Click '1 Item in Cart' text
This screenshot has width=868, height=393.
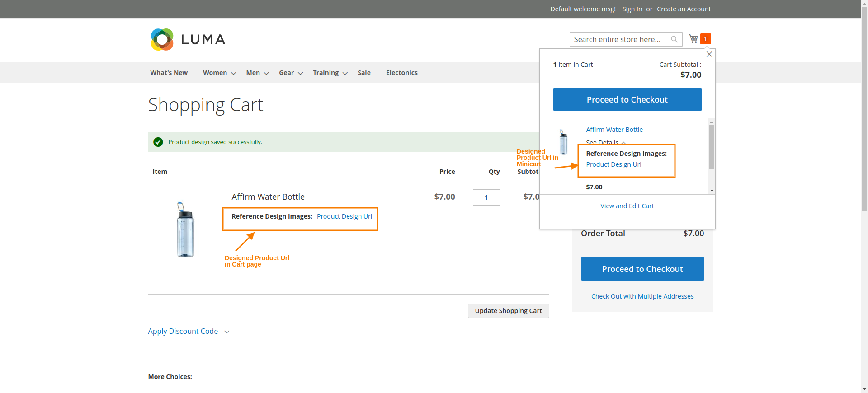point(573,65)
